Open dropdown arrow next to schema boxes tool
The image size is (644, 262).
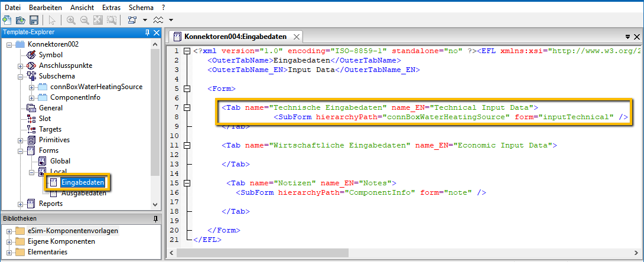tap(145, 19)
